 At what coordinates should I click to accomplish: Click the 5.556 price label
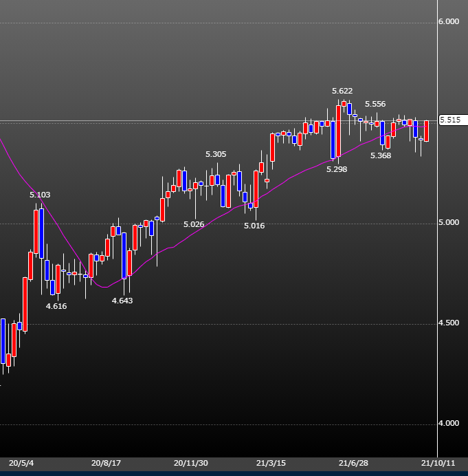pos(375,104)
